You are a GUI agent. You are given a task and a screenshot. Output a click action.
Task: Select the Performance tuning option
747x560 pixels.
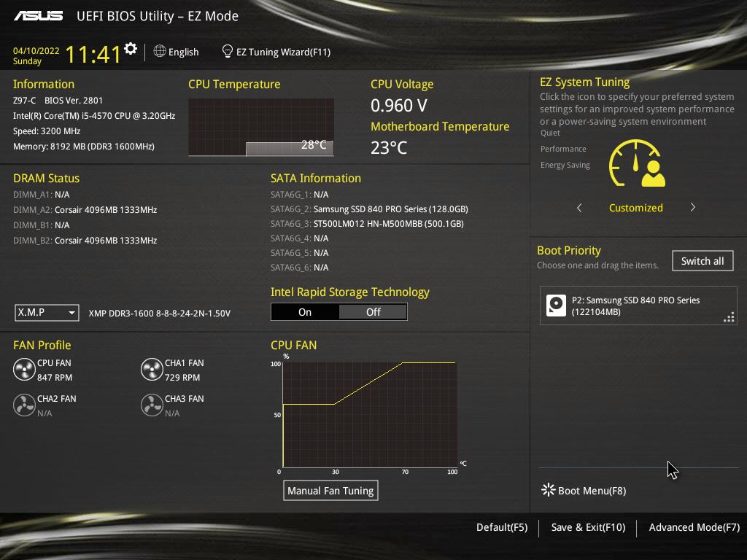(563, 149)
